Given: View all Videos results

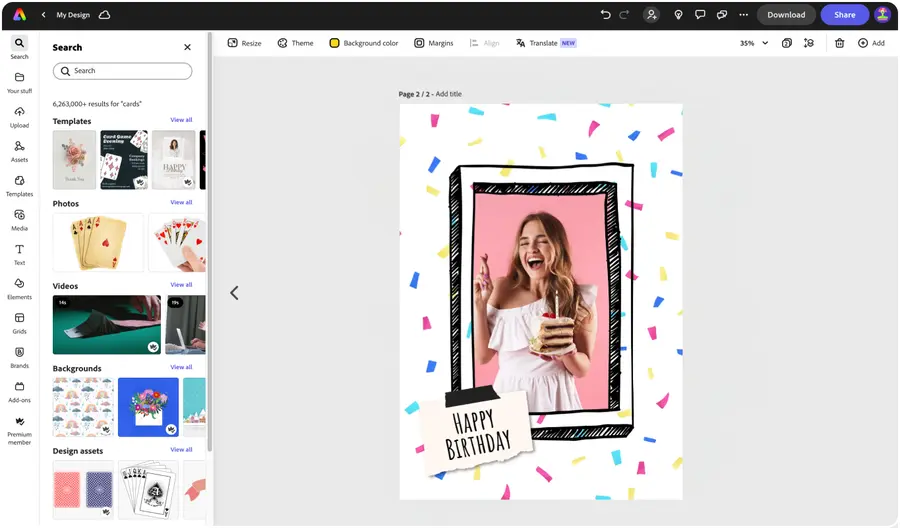Looking at the screenshot, I should tap(181, 285).
